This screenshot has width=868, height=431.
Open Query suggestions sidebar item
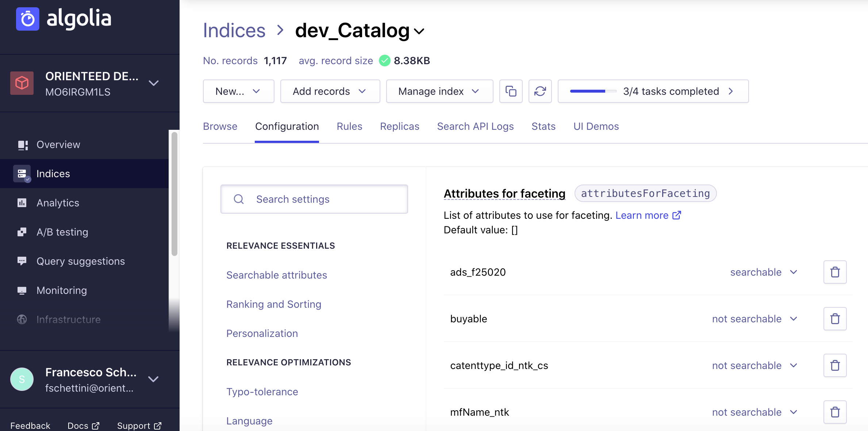pyautogui.click(x=80, y=261)
